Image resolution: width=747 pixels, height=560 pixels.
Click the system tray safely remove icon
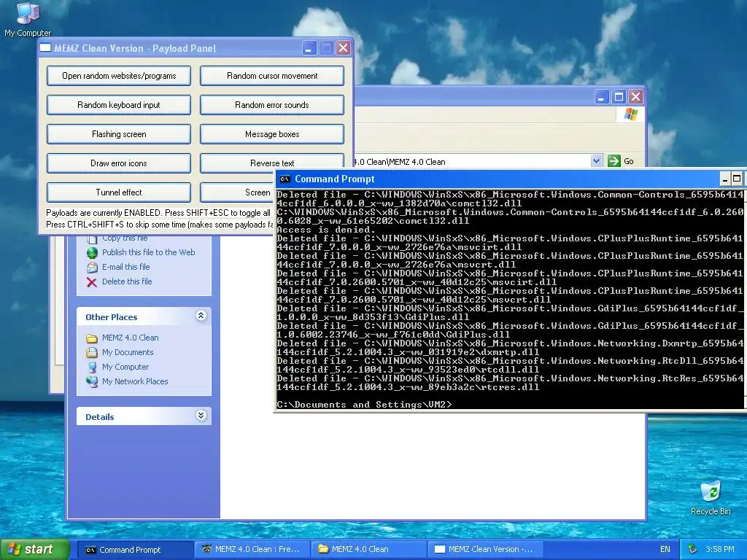click(x=692, y=549)
